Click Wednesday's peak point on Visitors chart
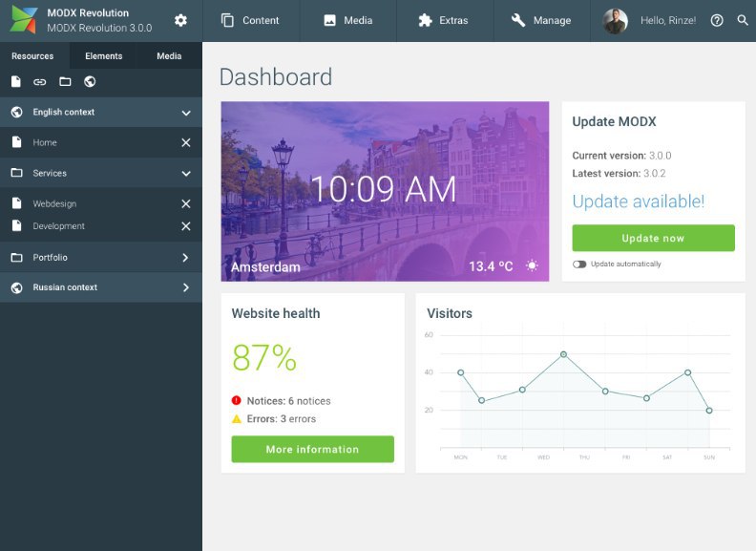 [563, 354]
